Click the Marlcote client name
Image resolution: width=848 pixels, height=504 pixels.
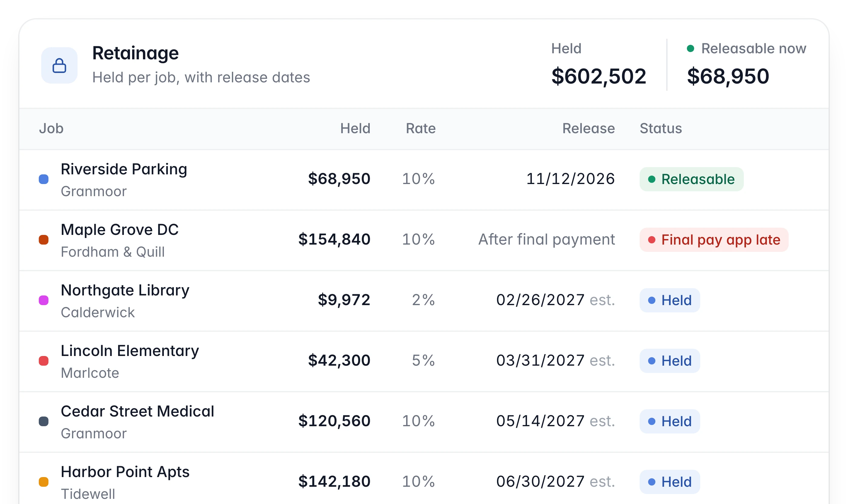90,373
